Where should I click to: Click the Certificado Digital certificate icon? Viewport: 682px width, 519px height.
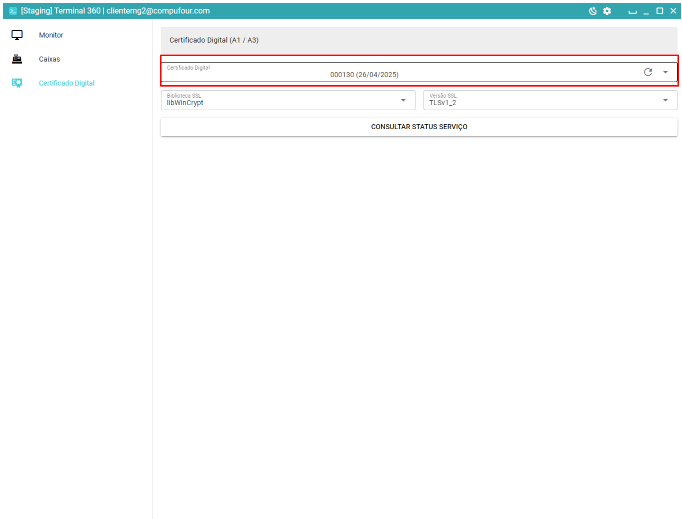[17, 83]
